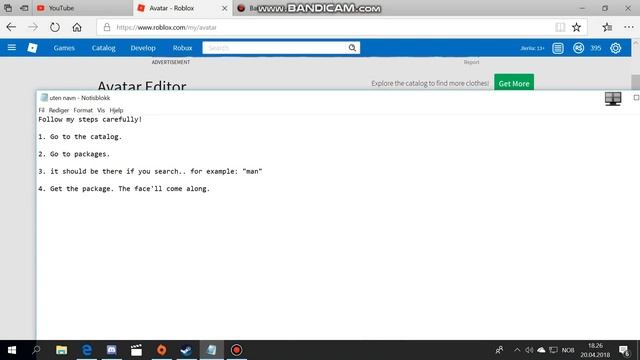The height and width of the screenshot is (360, 640).
Task: Open the orange app icon in taskbar
Action: click(162, 350)
